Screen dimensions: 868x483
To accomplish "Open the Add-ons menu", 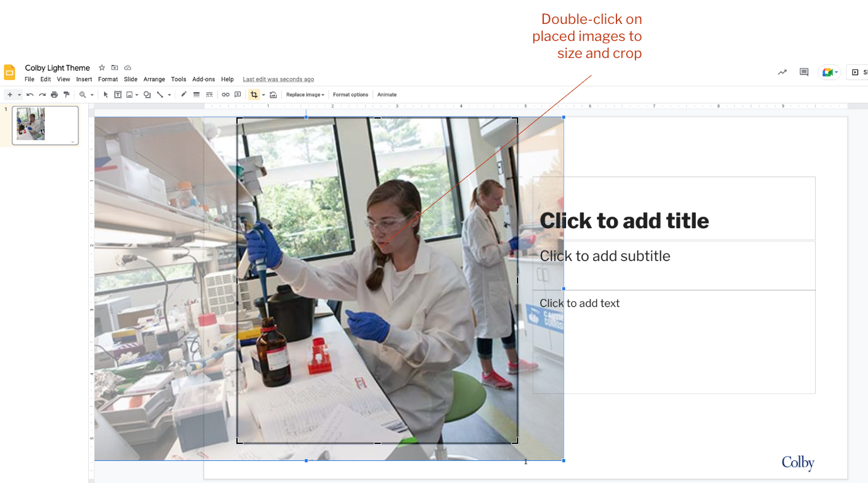I will (x=204, y=79).
